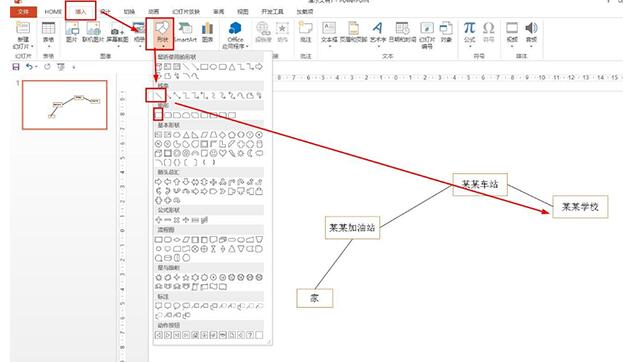Click the Redo icon in quick access toolbar

(47, 67)
